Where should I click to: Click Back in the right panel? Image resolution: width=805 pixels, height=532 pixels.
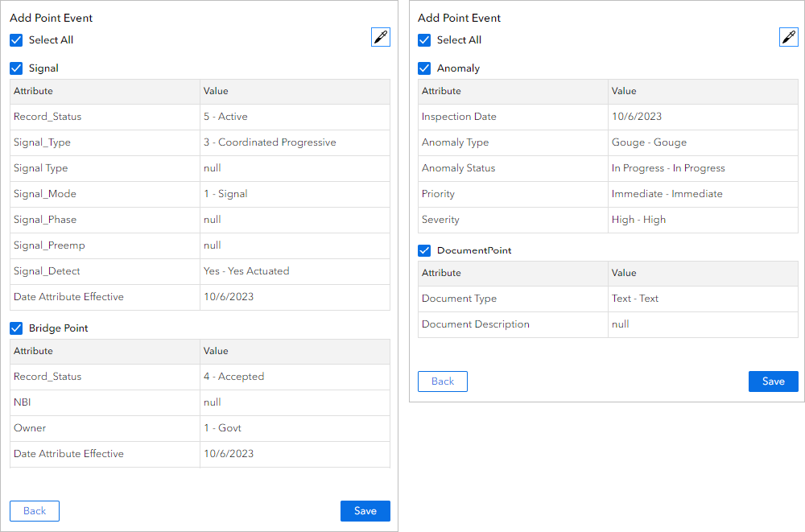coord(442,381)
